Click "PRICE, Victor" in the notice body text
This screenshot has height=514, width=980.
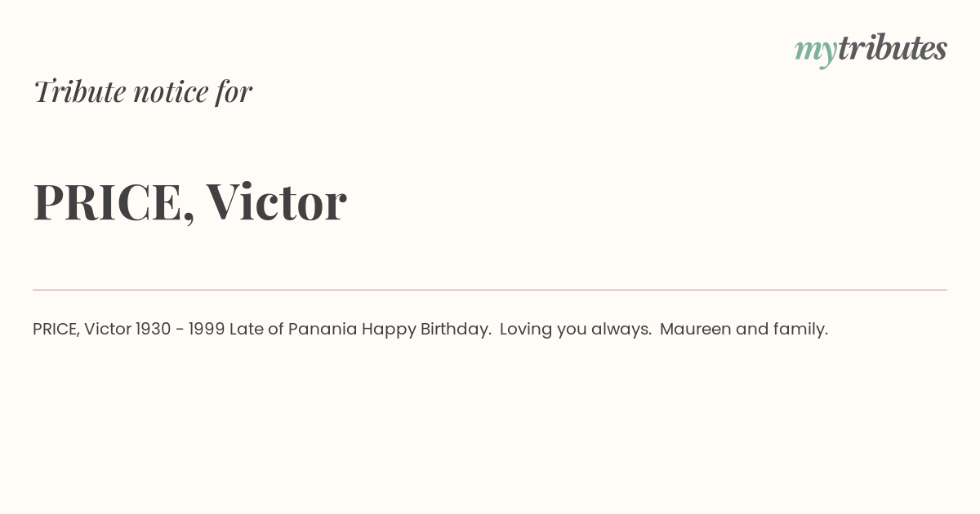tap(82, 329)
